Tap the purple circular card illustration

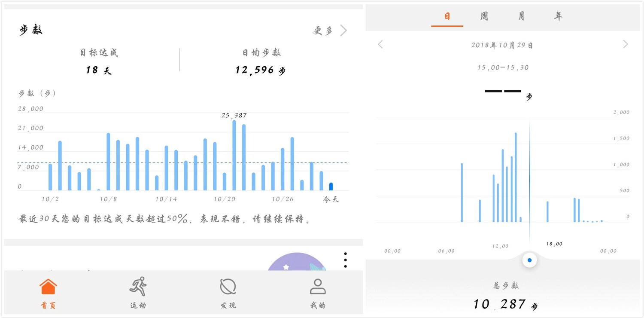[x=296, y=262]
